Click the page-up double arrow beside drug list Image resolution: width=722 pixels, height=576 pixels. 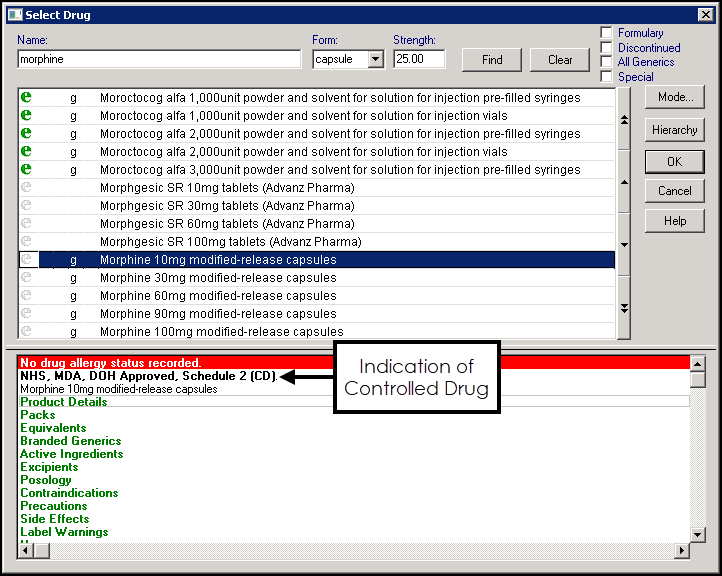click(624, 119)
